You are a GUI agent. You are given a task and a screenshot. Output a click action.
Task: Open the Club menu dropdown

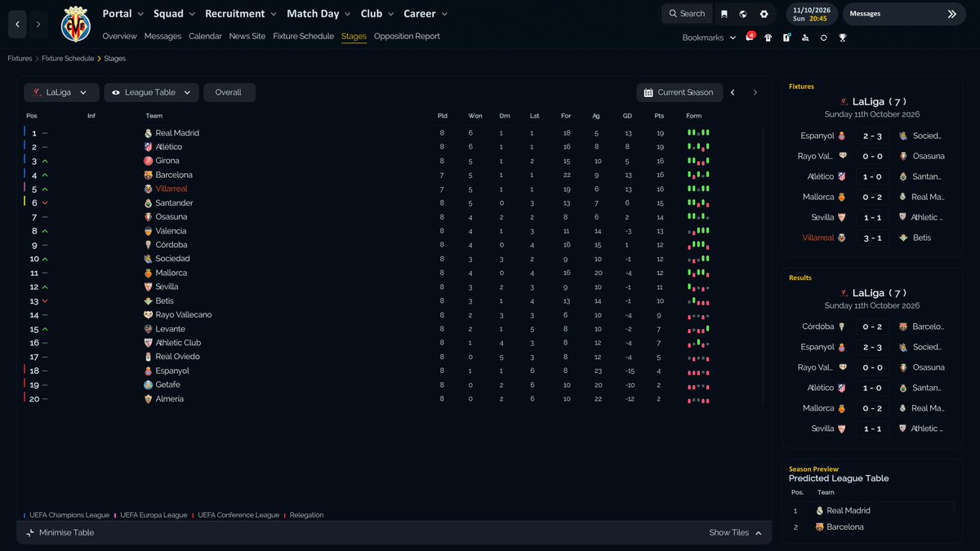(377, 14)
